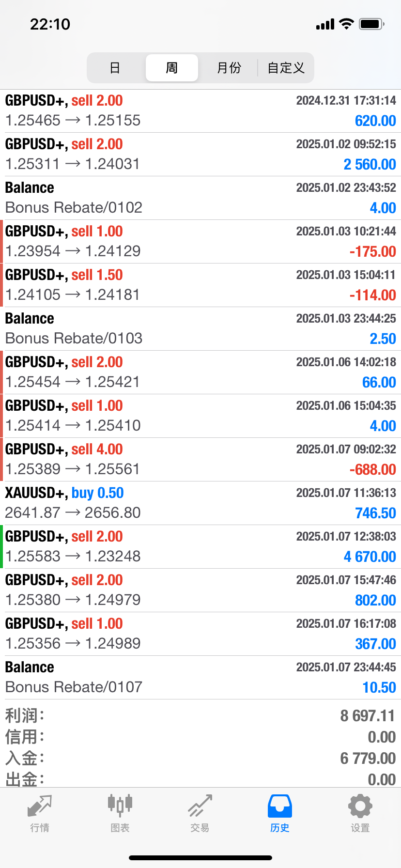
Task: Tap the Wi-Fi icon in status bar
Action: [346, 24]
